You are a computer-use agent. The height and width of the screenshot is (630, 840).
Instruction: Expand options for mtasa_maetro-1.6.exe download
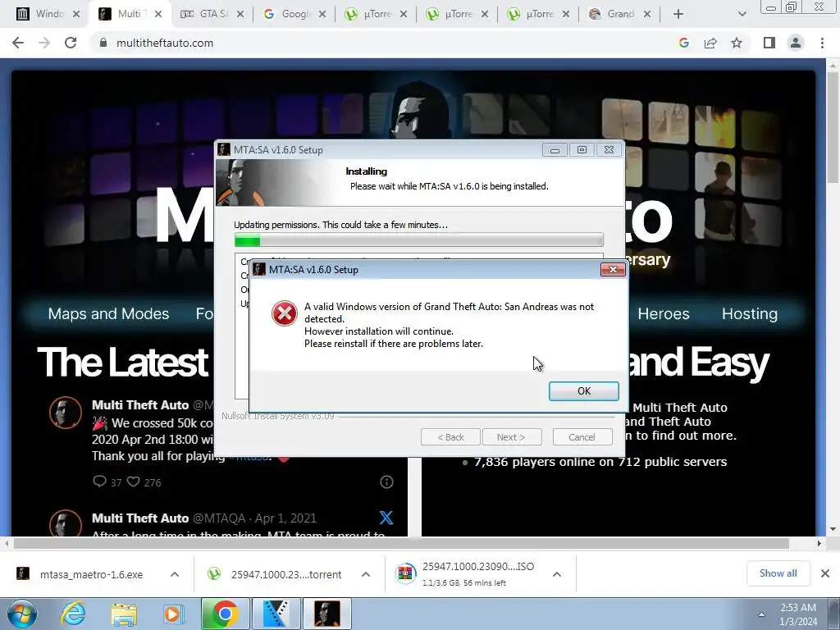coord(175,574)
